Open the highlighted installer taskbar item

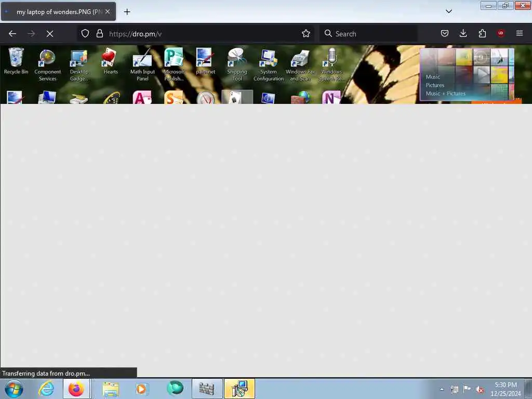(x=239, y=389)
